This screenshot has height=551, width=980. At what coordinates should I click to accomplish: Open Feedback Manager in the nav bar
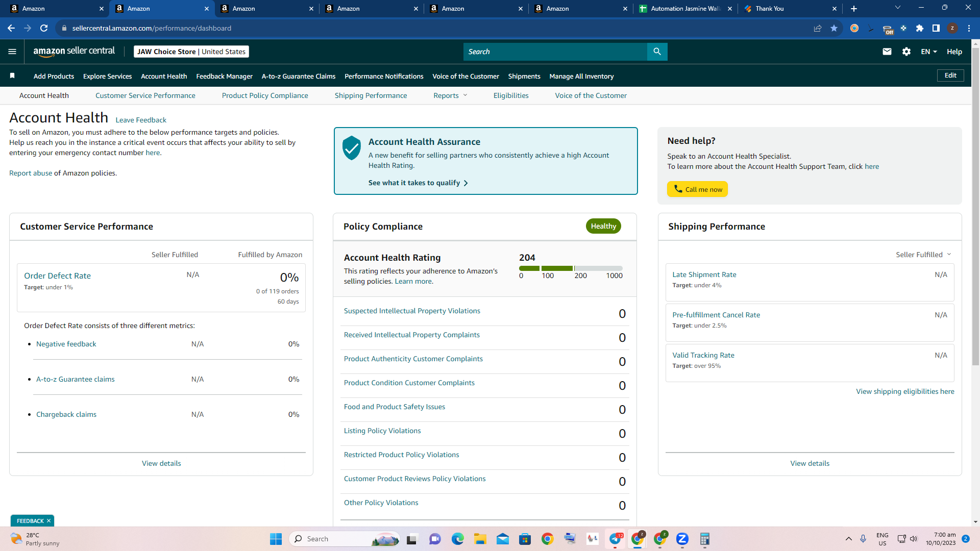pyautogui.click(x=225, y=76)
